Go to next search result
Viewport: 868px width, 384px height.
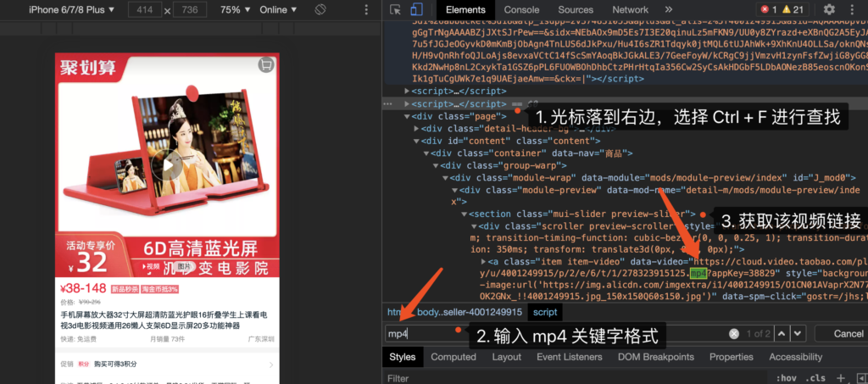pyautogui.click(x=797, y=334)
